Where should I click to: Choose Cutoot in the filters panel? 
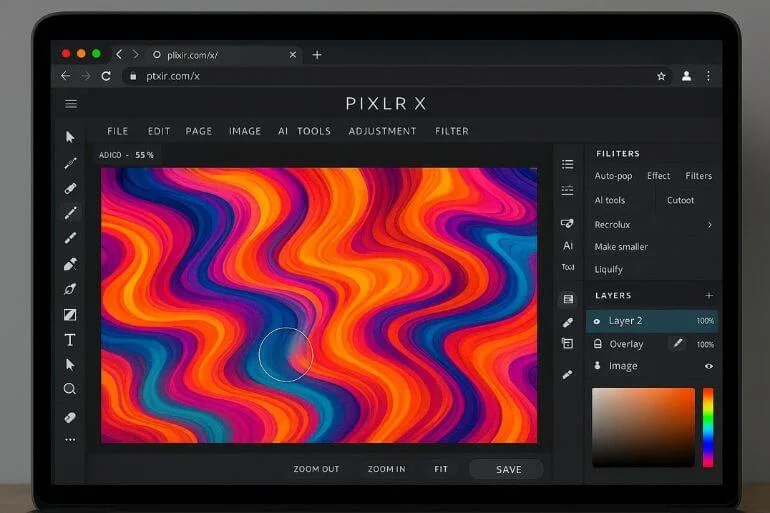click(680, 200)
